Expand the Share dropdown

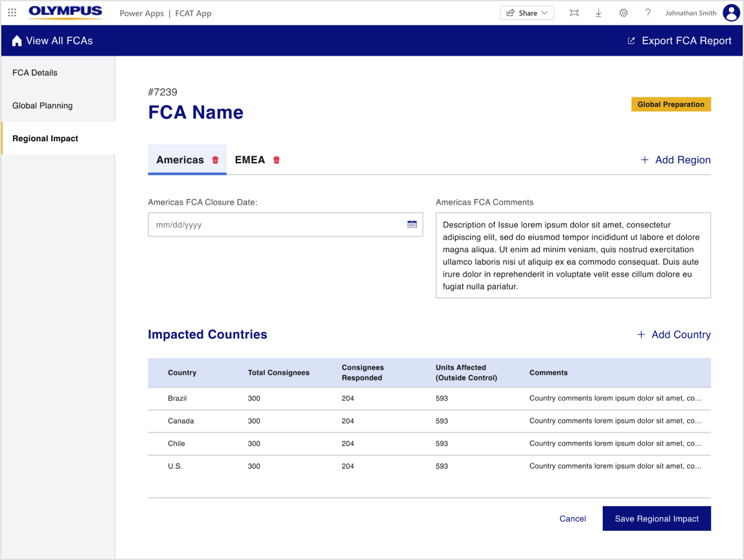tap(527, 13)
